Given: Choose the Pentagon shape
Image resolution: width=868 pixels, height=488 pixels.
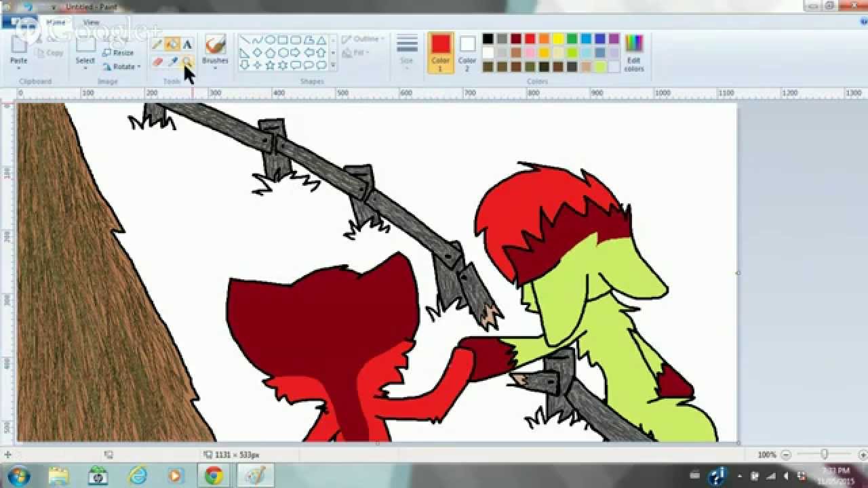Looking at the screenshot, I should tap(270, 53).
